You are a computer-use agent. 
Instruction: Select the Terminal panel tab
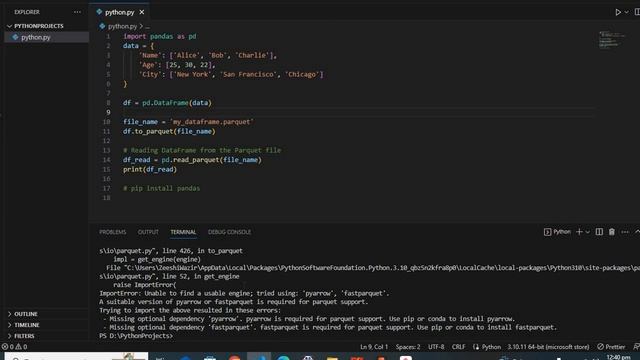coord(183,232)
